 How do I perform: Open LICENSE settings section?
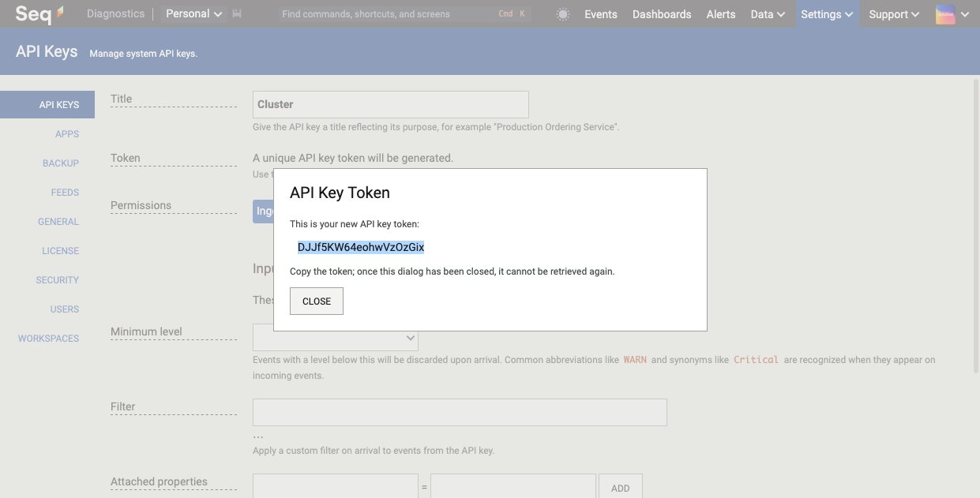[x=61, y=251]
